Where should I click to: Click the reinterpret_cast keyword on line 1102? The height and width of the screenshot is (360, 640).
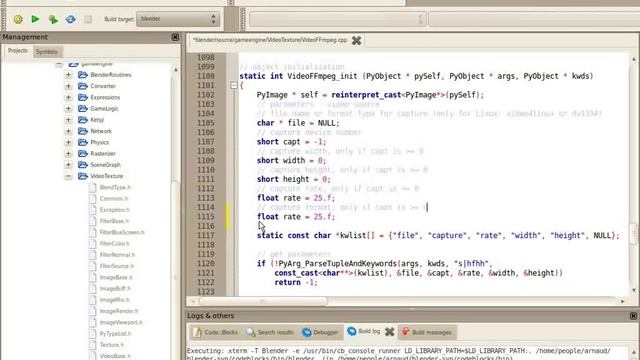click(x=366, y=95)
